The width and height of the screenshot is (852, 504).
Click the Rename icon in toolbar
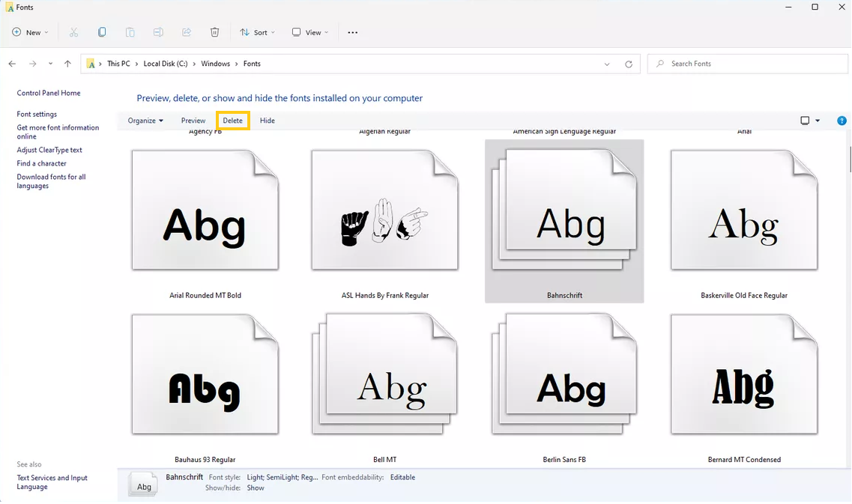(158, 32)
